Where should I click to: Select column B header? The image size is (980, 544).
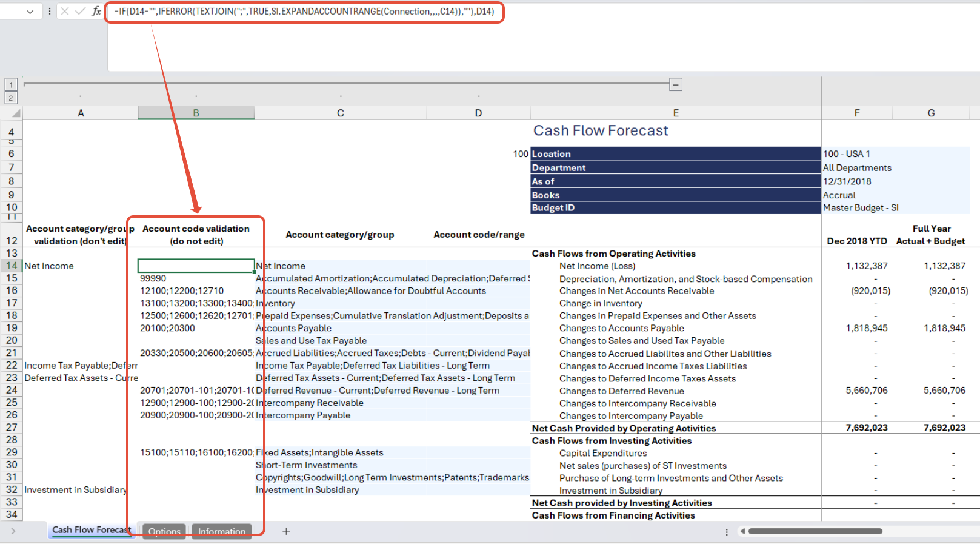tap(196, 113)
